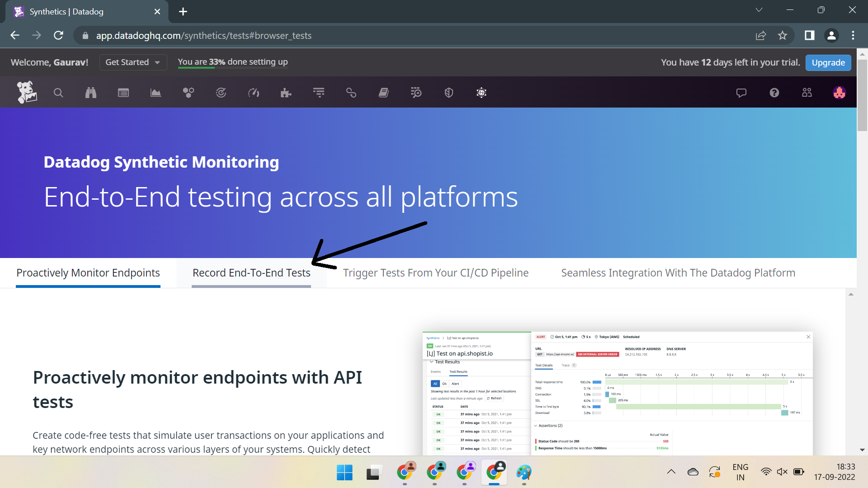Image resolution: width=868 pixels, height=488 pixels.
Task: Select the Watchdog binoculars icon
Action: (90, 93)
